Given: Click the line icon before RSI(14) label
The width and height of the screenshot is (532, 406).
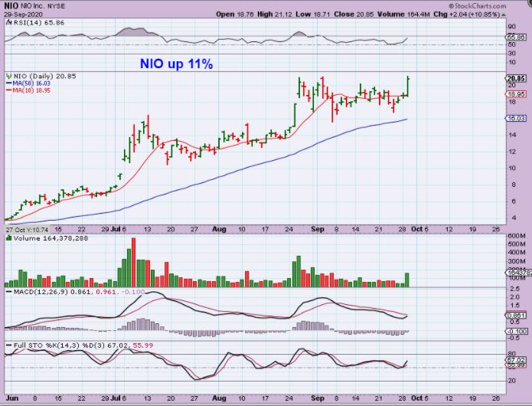Looking at the screenshot, I should pos(9,23).
